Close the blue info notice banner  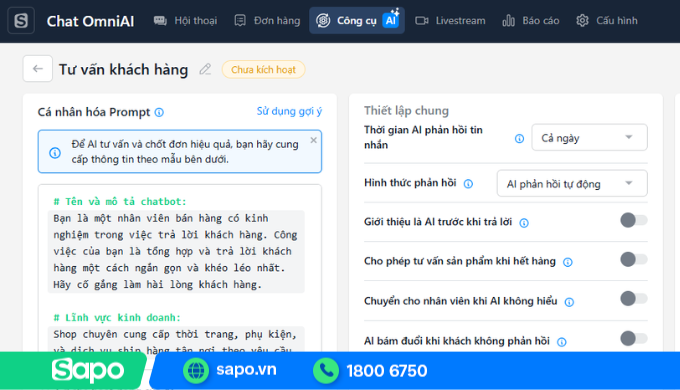314,140
